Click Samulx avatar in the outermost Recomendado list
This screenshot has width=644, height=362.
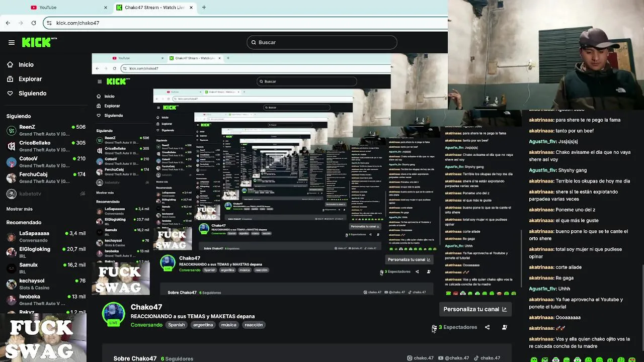tap(11, 268)
